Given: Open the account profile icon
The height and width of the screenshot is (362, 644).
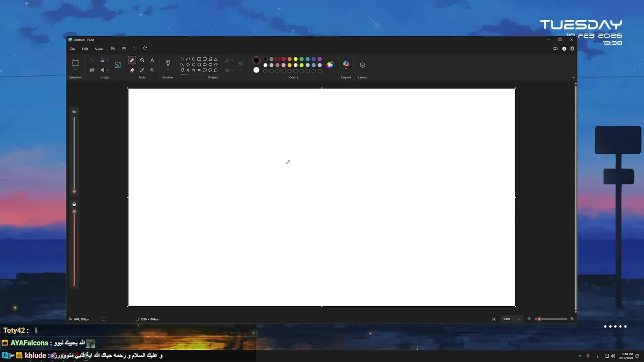Looking at the screenshot, I should [x=564, y=49].
